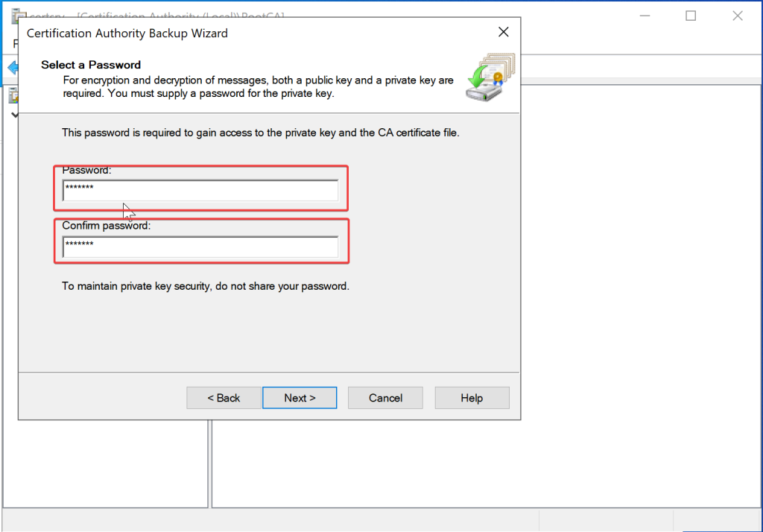This screenshot has height=532, width=763.
Task: Collapse the RootCA tree node chevron
Action: click(13, 115)
